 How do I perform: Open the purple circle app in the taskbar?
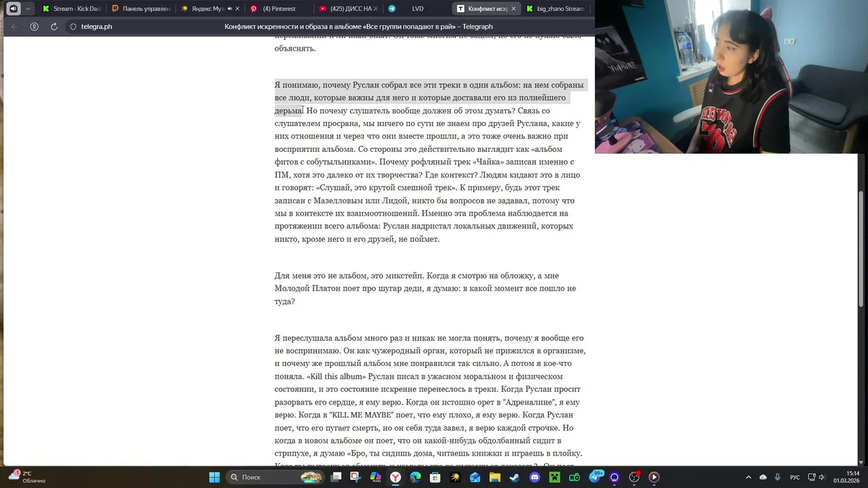click(614, 477)
